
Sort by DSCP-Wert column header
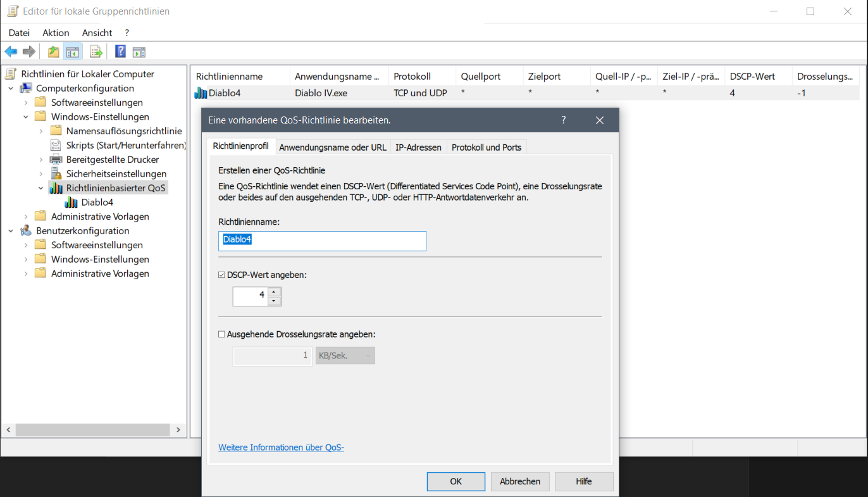point(757,76)
